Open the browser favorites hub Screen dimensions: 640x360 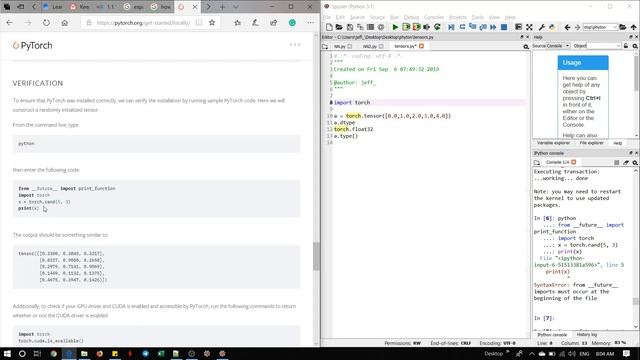(x=238, y=23)
